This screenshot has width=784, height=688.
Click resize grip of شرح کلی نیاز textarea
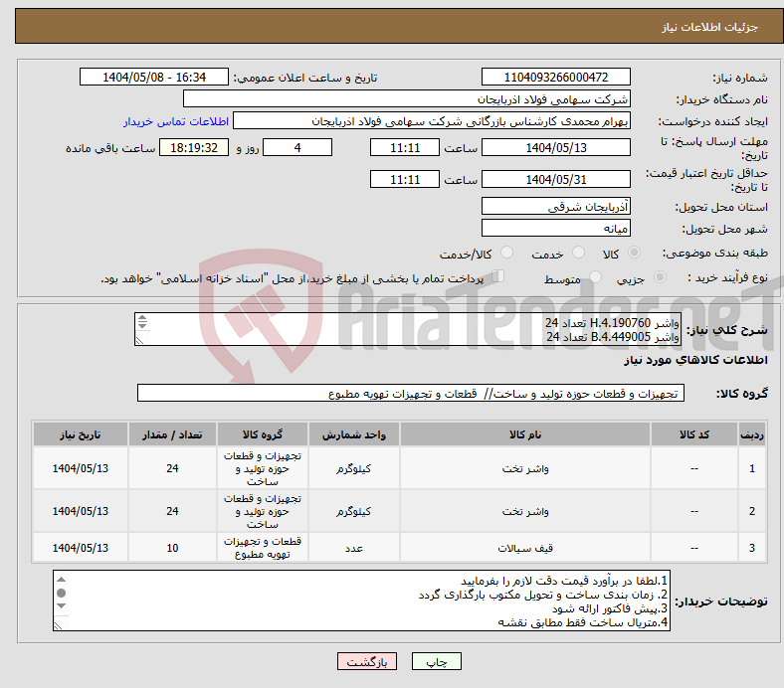pos(140,340)
